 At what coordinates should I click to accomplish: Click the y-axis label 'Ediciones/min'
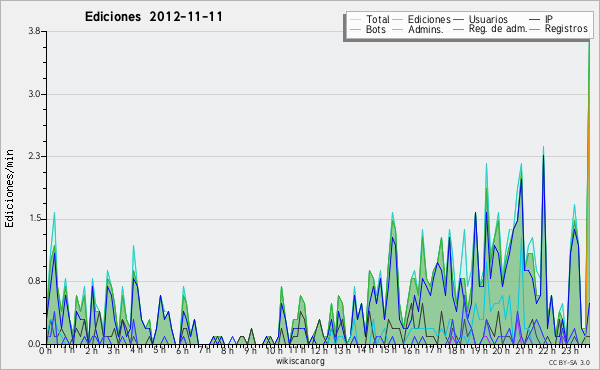pos(9,188)
